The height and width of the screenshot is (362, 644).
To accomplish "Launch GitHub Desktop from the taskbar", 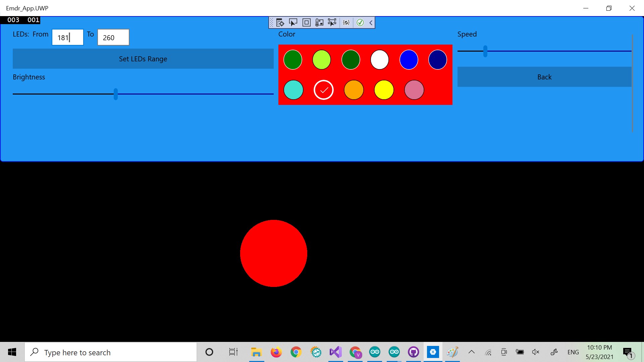I will [414, 352].
